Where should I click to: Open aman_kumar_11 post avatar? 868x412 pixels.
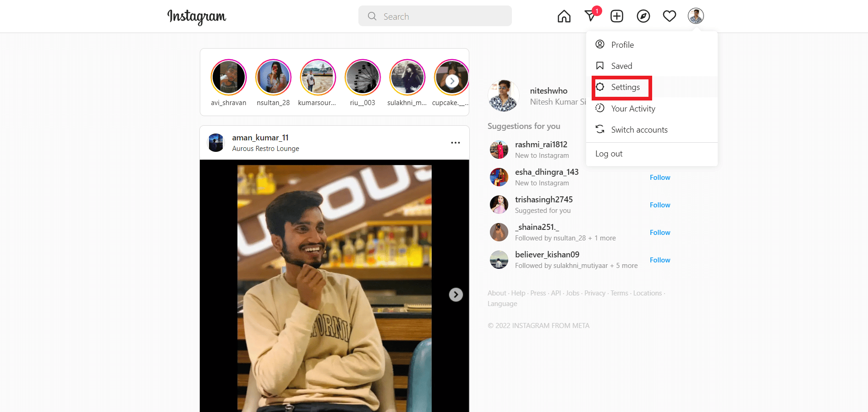(x=216, y=143)
